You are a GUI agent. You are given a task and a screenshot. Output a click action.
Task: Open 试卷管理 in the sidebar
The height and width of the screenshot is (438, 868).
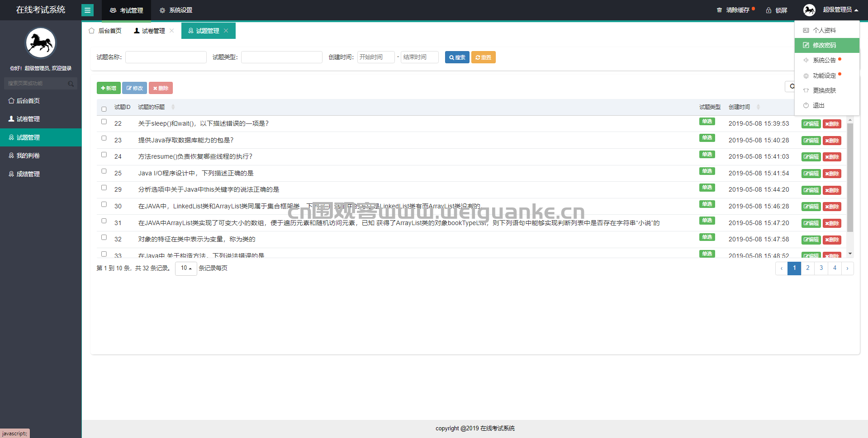pos(41,119)
